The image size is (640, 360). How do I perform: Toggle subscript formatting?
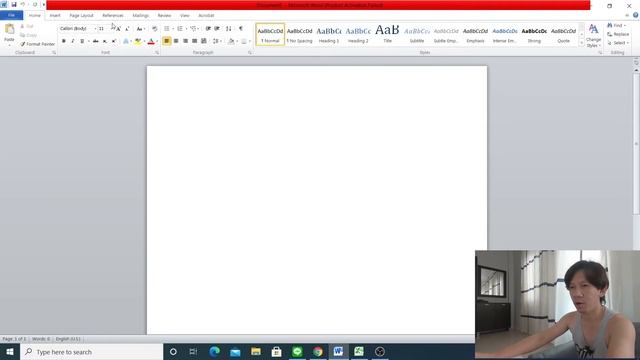pyautogui.click(x=105, y=41)
